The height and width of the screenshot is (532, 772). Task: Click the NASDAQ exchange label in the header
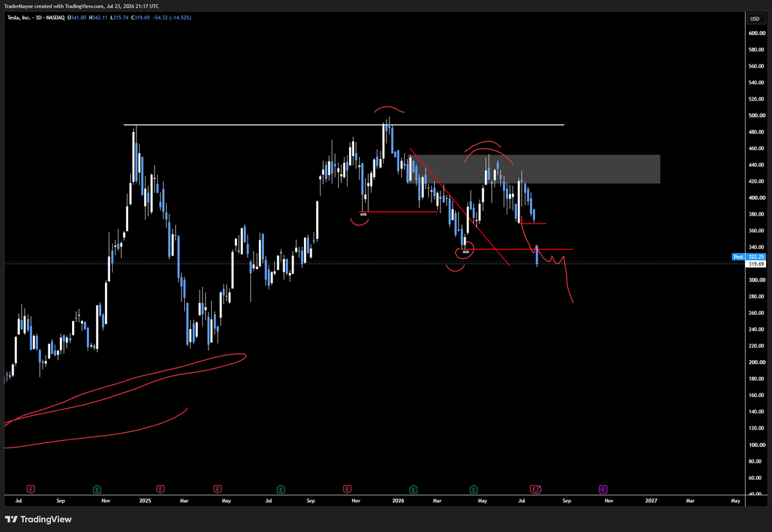point(55,18)
